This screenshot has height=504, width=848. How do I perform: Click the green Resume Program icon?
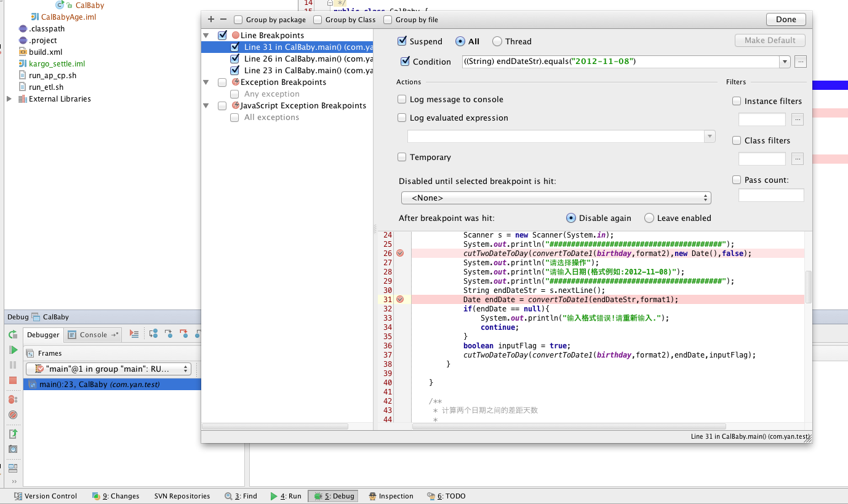click(13, 350)
